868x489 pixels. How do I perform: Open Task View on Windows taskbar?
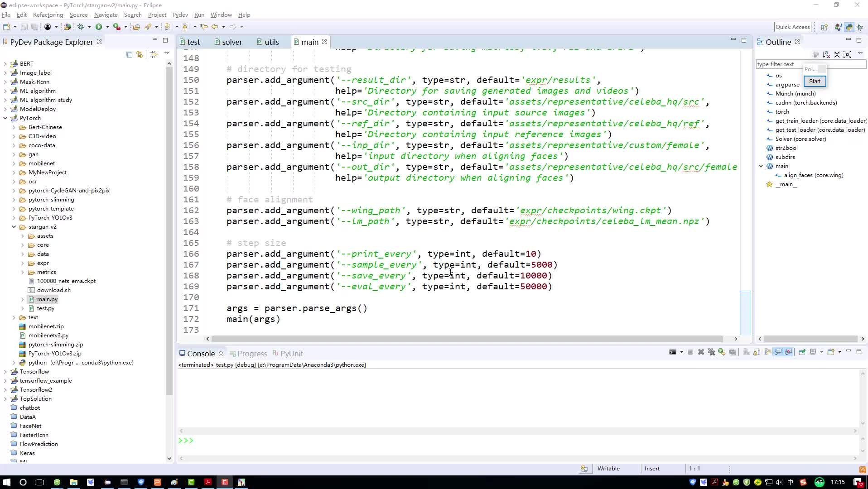39,482
